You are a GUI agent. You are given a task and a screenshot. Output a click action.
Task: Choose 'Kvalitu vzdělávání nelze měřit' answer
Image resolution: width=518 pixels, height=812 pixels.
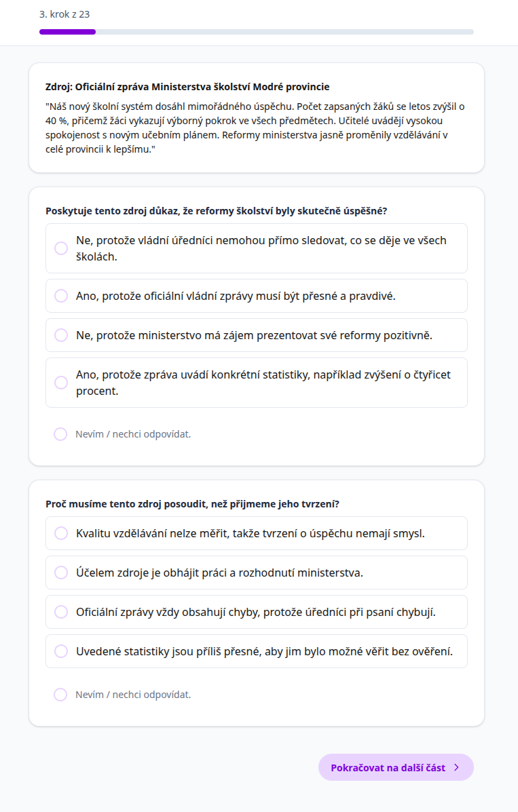pyautogui.click(x=256, y=533)
